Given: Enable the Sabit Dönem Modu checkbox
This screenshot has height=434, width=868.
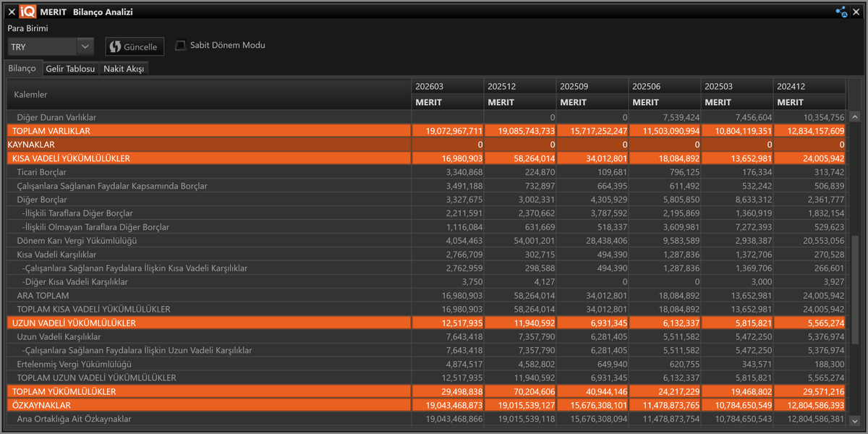Looking at the screenshot, I should (181, 45).
